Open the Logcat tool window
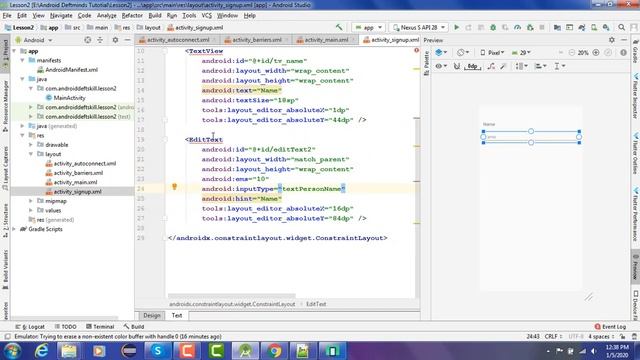 30,327
